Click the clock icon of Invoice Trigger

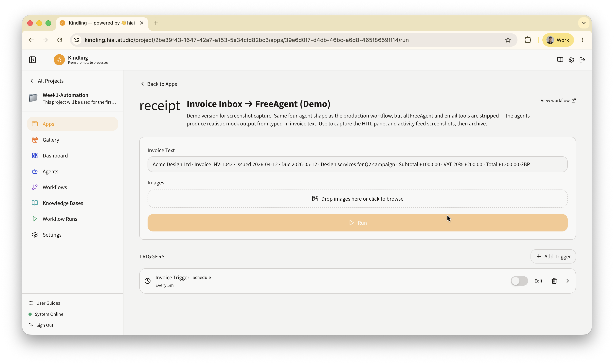[x=147, y=281]
